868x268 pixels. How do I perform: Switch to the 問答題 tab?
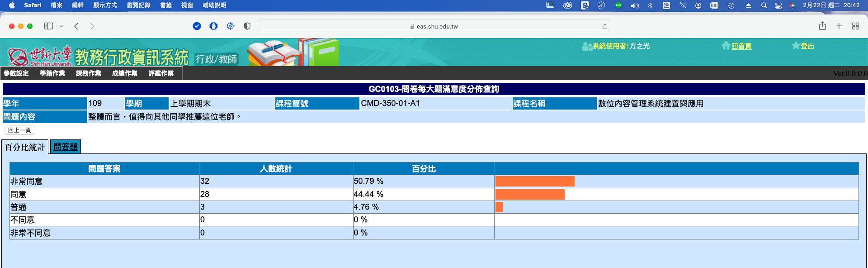click(x=66, y=147)
